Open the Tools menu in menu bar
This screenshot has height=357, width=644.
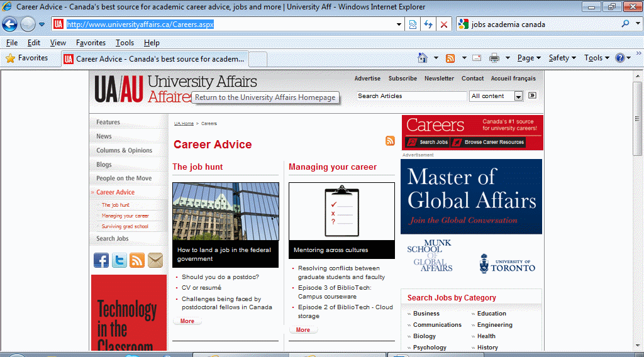coord(125,43)
